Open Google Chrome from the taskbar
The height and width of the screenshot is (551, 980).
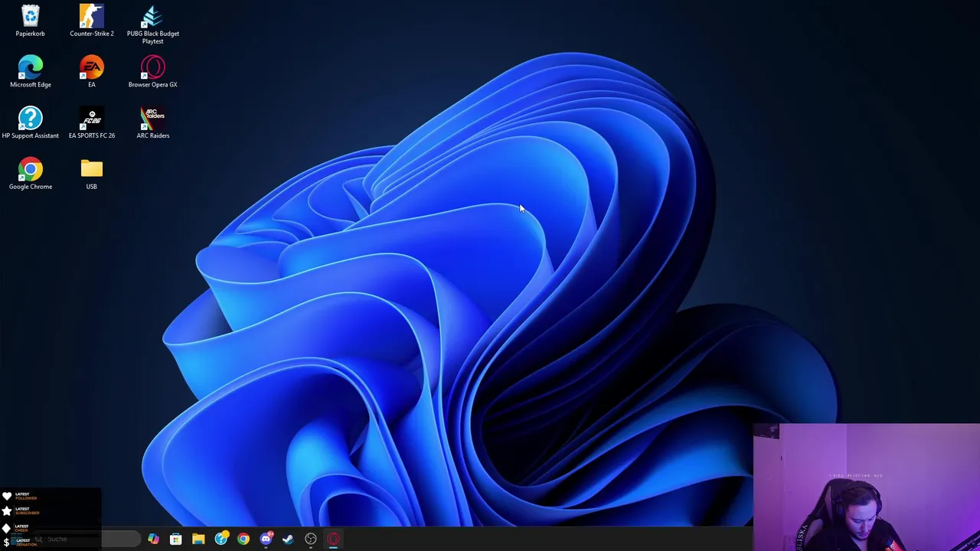point(243,539)
